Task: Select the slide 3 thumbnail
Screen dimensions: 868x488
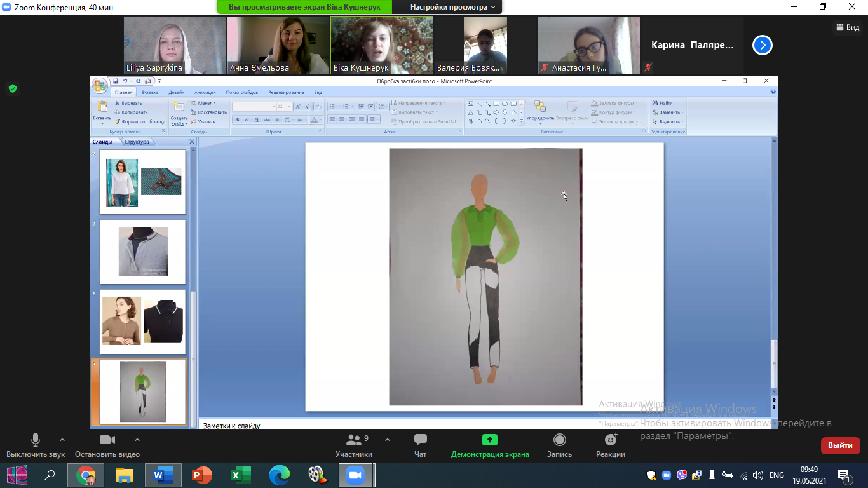Action: click(143, 252)
